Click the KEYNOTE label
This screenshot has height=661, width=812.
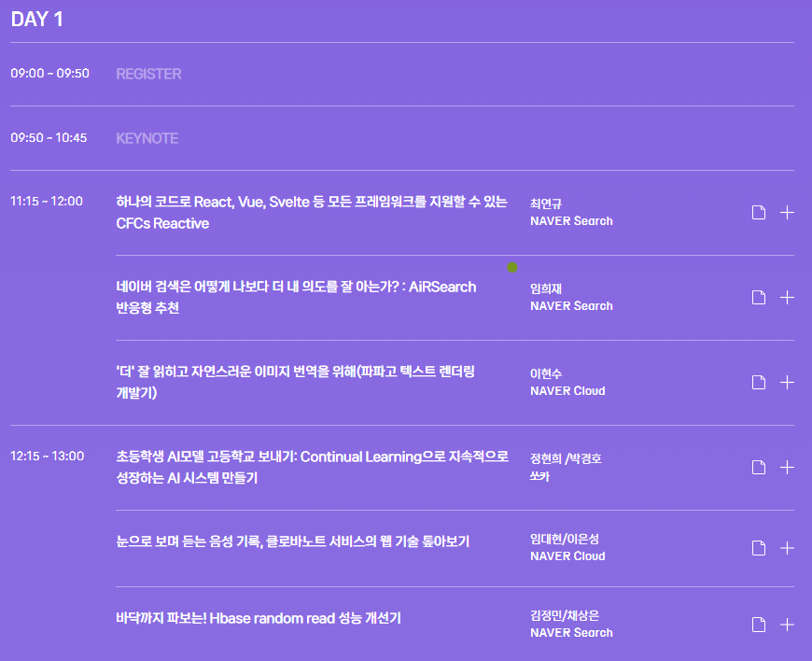point(147,138)
